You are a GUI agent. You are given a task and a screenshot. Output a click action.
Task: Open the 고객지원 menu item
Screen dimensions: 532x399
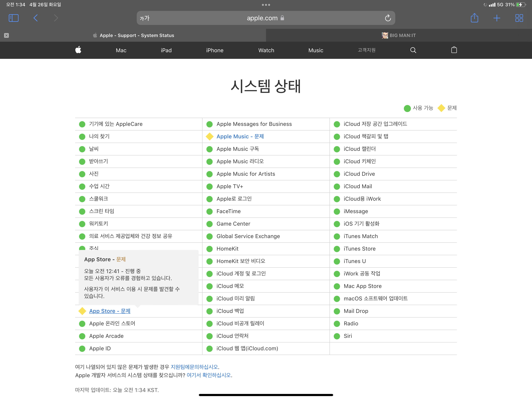tap(366, 50)
